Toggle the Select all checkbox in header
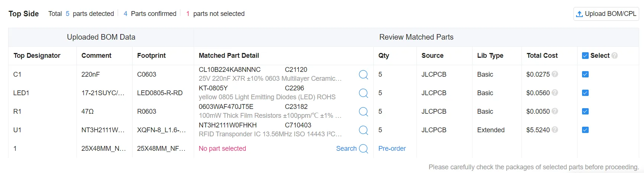Screen dimensions: 644x173 [x=585, y=56]
